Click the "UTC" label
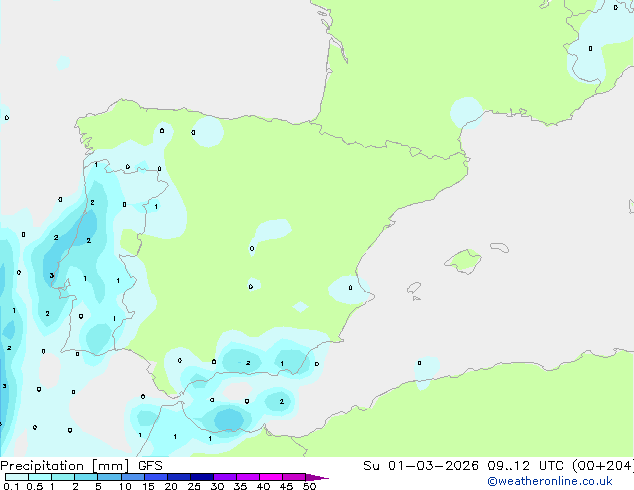Screen dimensions: 634x490 [x=551, y=466]
